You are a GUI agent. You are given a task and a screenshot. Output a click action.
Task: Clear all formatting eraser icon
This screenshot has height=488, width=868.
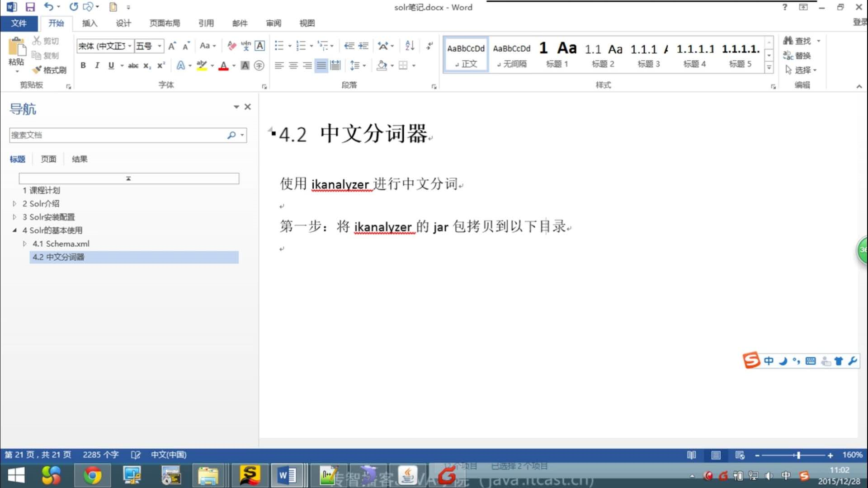231,46
